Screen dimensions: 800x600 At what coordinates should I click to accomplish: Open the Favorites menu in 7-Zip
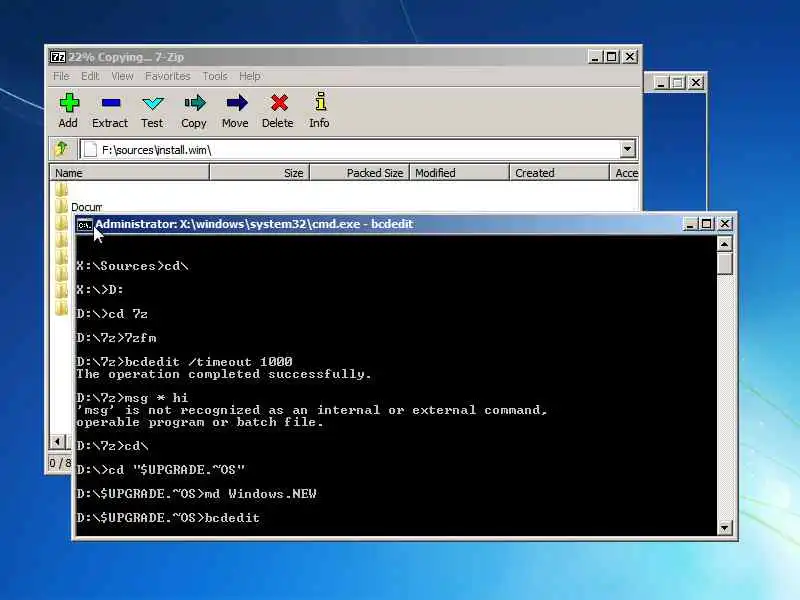[x=167, y=76]
